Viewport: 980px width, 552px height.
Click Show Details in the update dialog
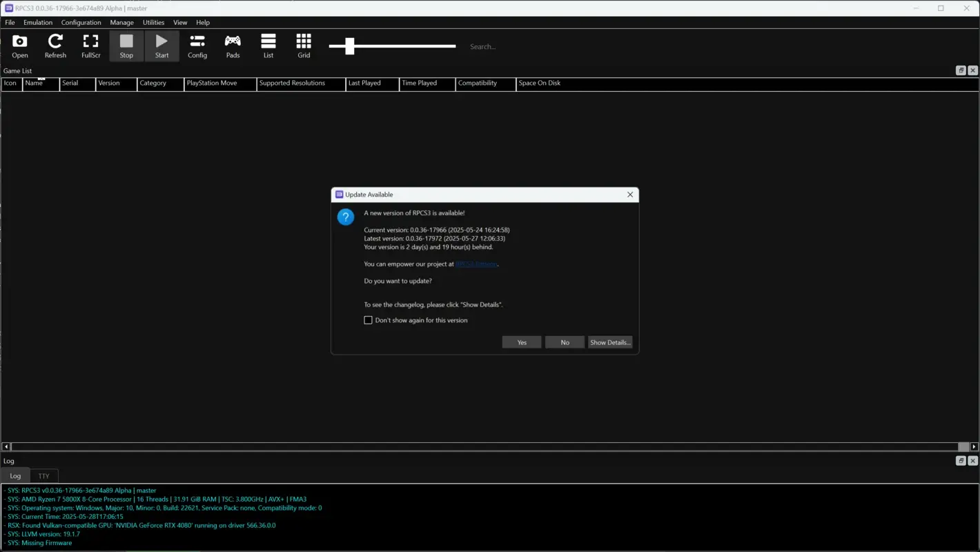pos(609,342)
